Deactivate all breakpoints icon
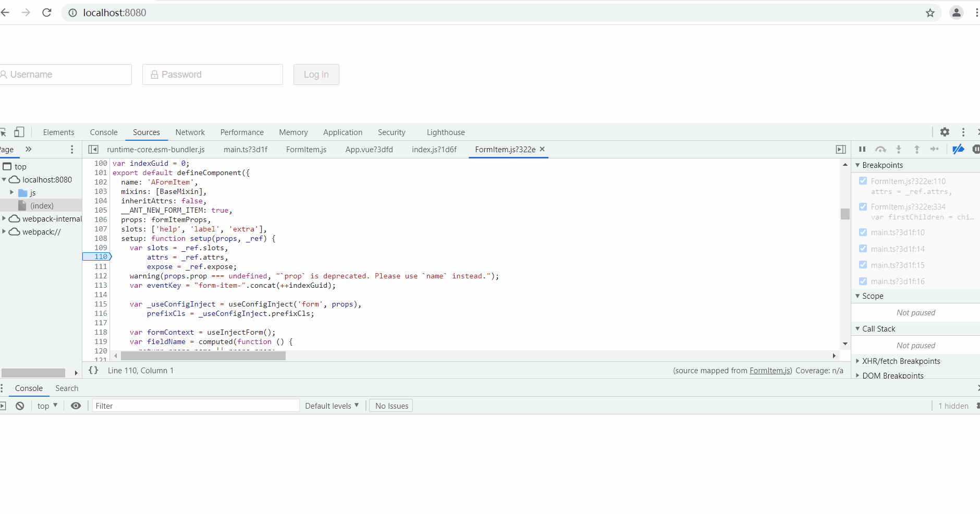 tap(958, 150)
